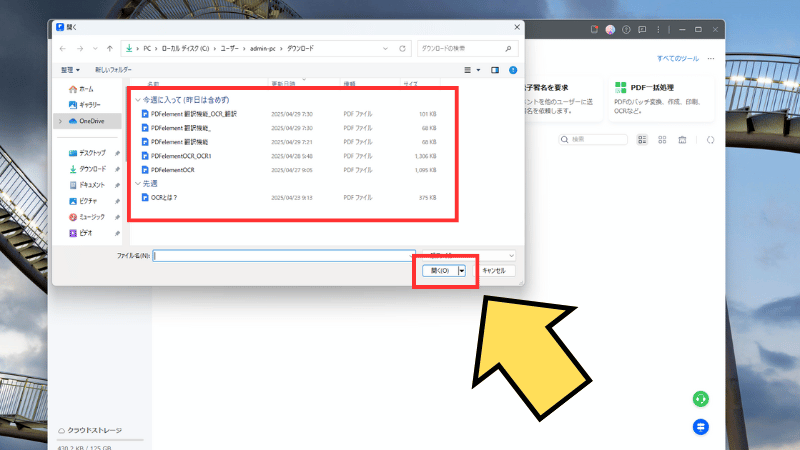The width and height of the screenshot is (800, 450).
Task: Change file view layout icon
Action: pos(467,70)
